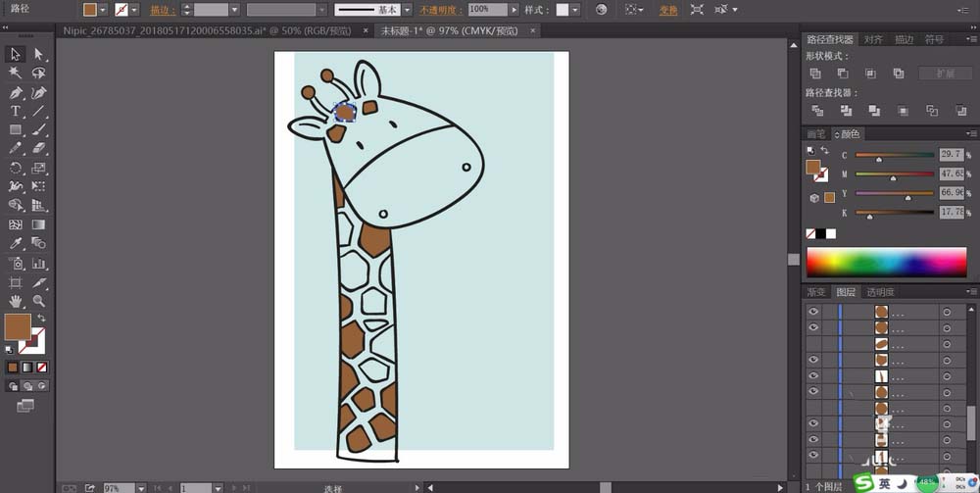This screenshot has width=980, height=493.
Task: Click the 变换 (Transform) link
Action: click(x=668, y=10)
